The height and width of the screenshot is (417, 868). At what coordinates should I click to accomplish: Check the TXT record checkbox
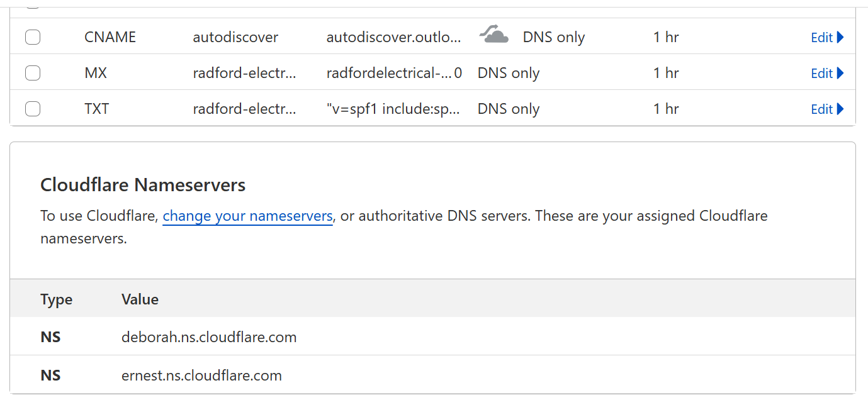tap(33, 109)
